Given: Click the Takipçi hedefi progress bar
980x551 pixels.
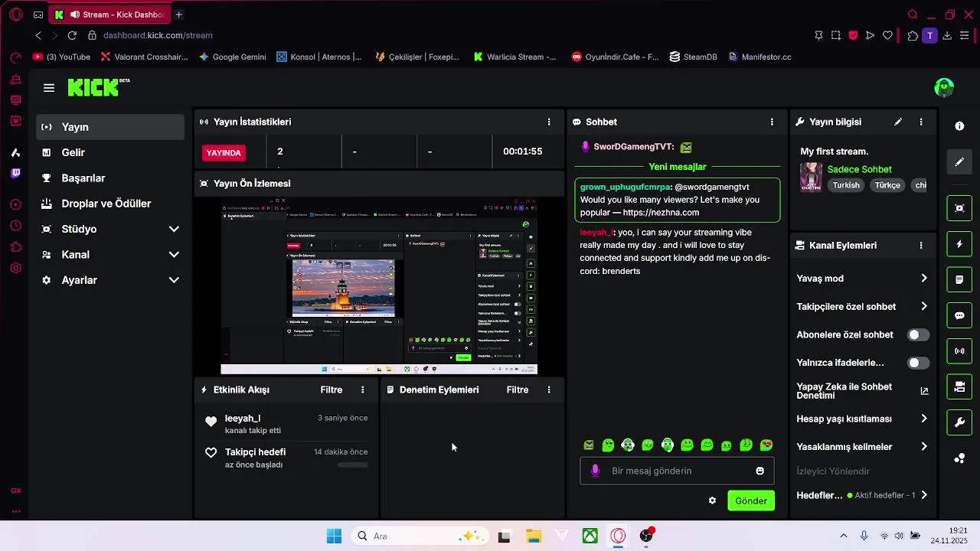Looking at the screenshot, I should pos(352,465).
